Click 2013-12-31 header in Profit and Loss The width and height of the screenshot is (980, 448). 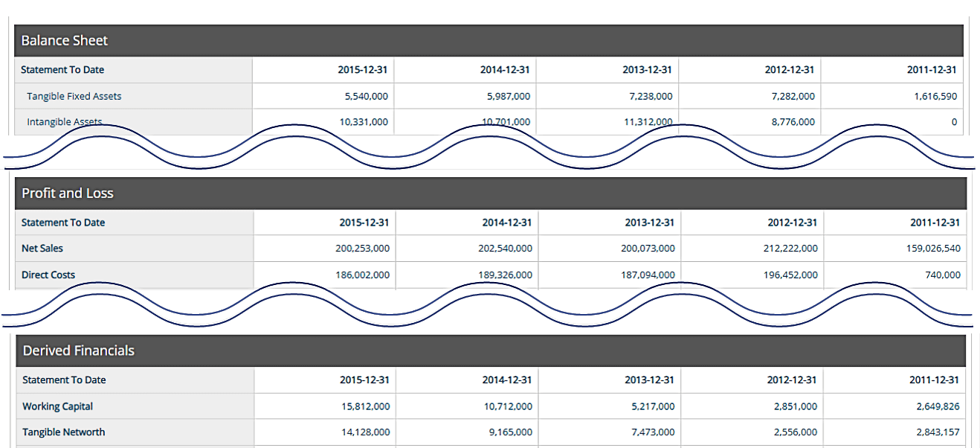coord(650,223)
